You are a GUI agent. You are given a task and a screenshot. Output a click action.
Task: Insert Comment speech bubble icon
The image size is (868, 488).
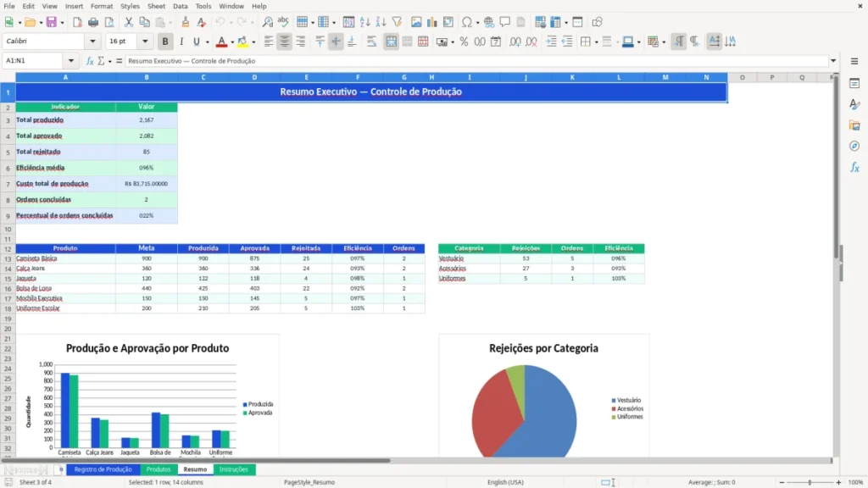[x=505, y=22]
